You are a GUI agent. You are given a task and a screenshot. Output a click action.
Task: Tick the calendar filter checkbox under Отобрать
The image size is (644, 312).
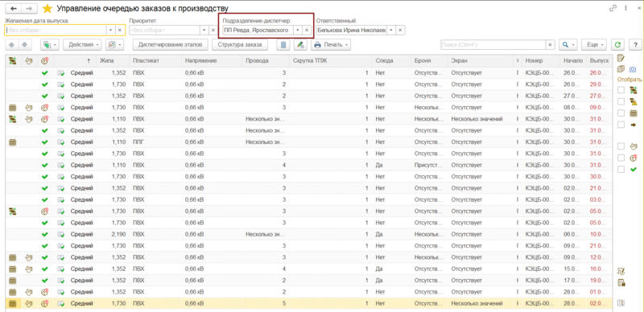coord(621,113)
